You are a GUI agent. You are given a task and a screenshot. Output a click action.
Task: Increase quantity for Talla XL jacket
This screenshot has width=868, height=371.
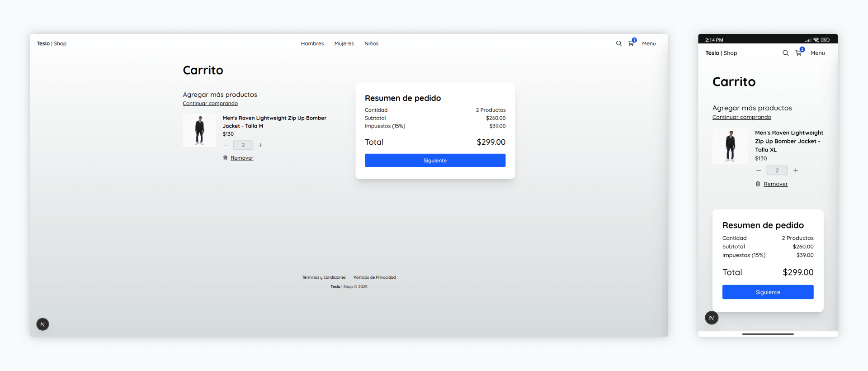point(796,171)
